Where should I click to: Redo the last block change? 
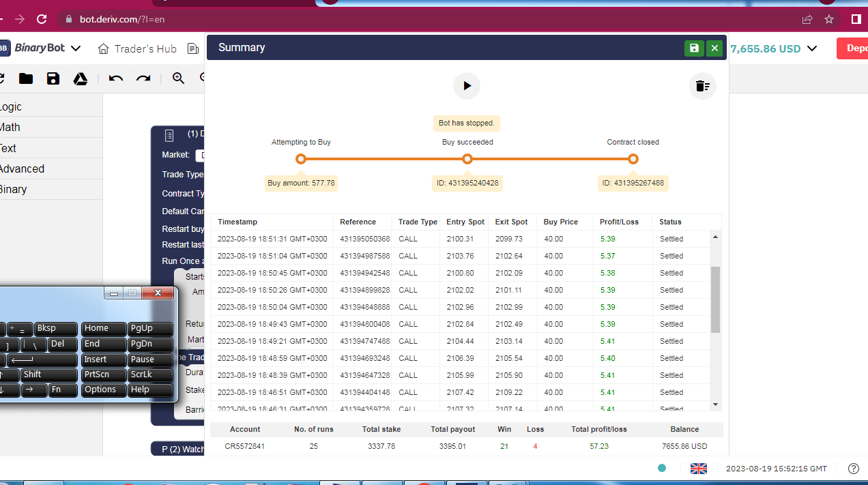tap(143, 78)
